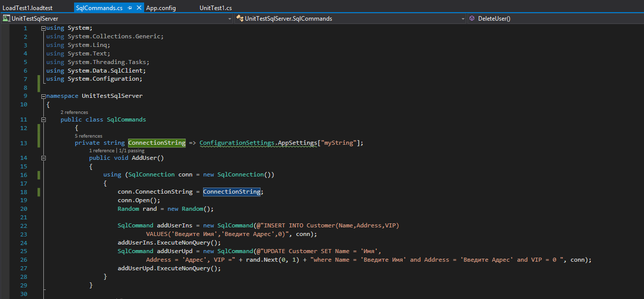The height and width of the screenshot is (299, 644).
Task: Collapse the using directives block
Action: (44, 28)
